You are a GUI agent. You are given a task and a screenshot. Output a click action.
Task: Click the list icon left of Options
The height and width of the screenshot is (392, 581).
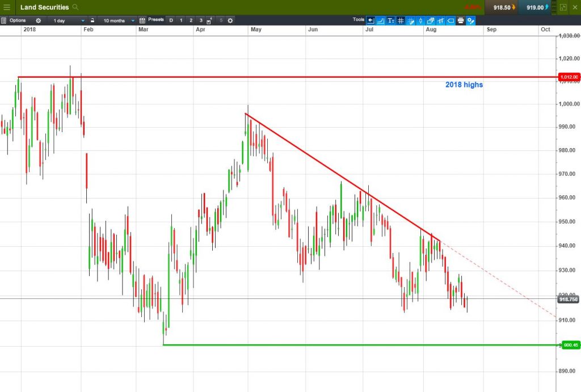click(x=4, y=20)
